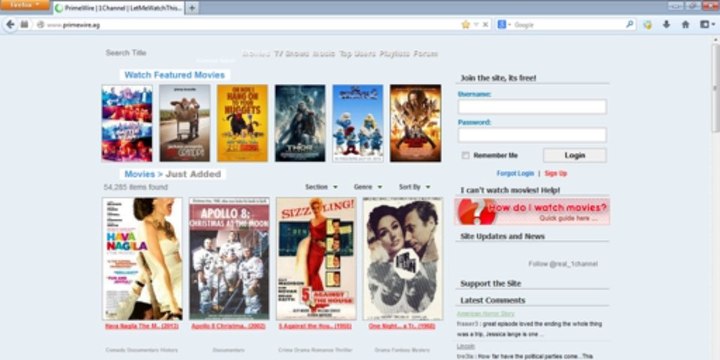The height and width of the screenshot is (360, 720).
Task: Open Music in site navigation
Action: point(324,54)
